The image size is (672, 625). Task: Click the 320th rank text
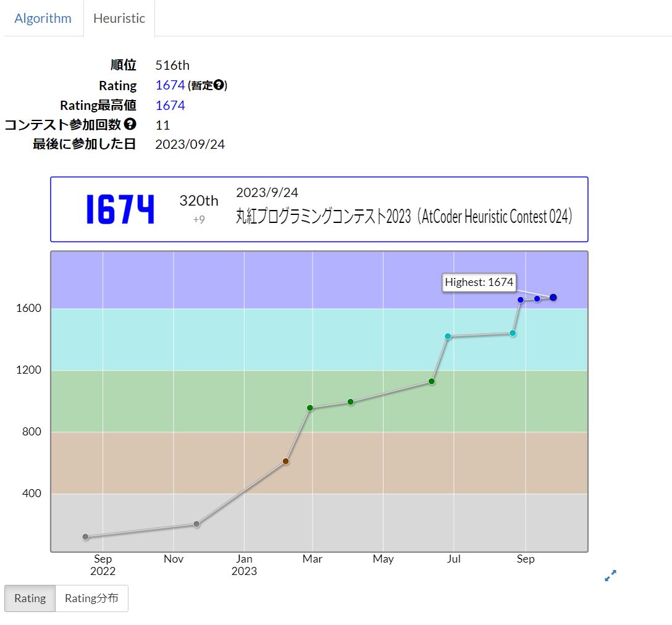(199, 201)
